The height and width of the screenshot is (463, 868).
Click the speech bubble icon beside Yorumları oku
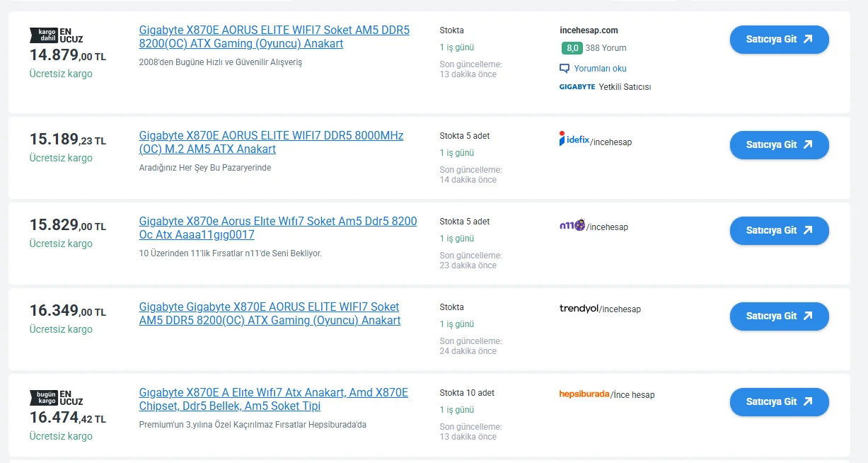[565, 69]
